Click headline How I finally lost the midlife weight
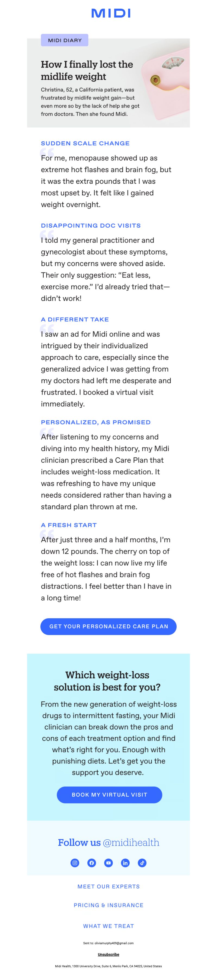 (87, 70)
